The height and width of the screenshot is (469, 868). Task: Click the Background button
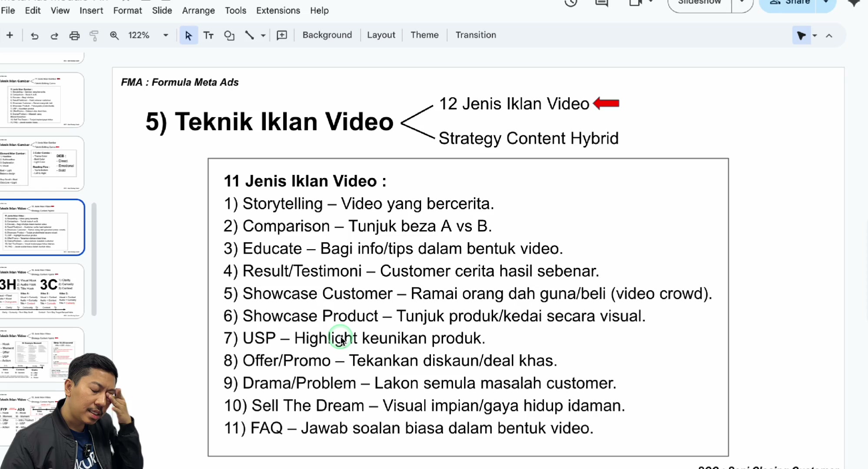327,35
